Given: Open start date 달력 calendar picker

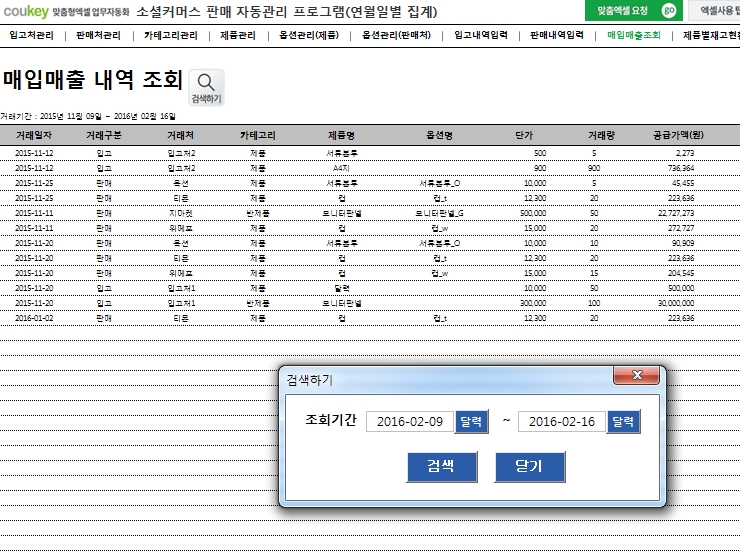Looking at the screenshot, I should point(471,421).
